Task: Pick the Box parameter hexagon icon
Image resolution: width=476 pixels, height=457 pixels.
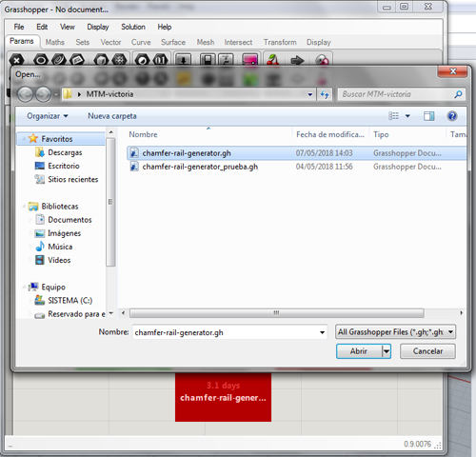Action: [x=101, y=60]
